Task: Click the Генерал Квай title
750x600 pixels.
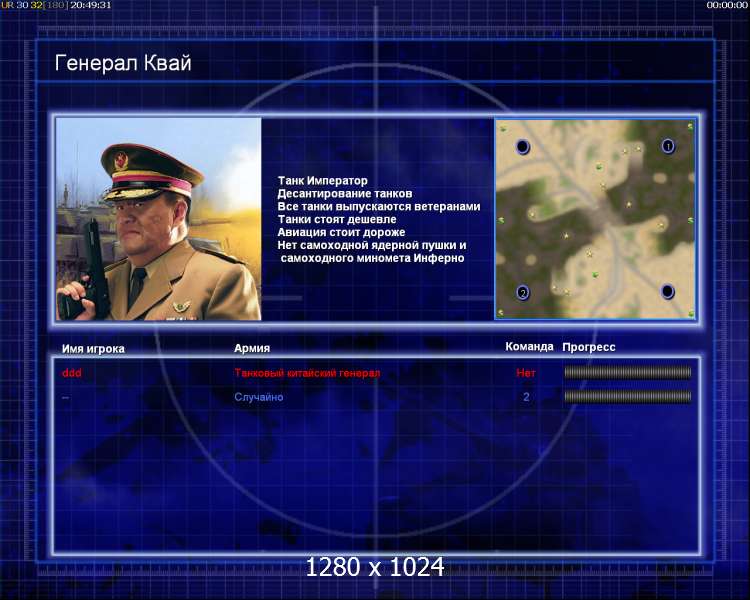Action: pyautogui.click(x=123, y=63)
